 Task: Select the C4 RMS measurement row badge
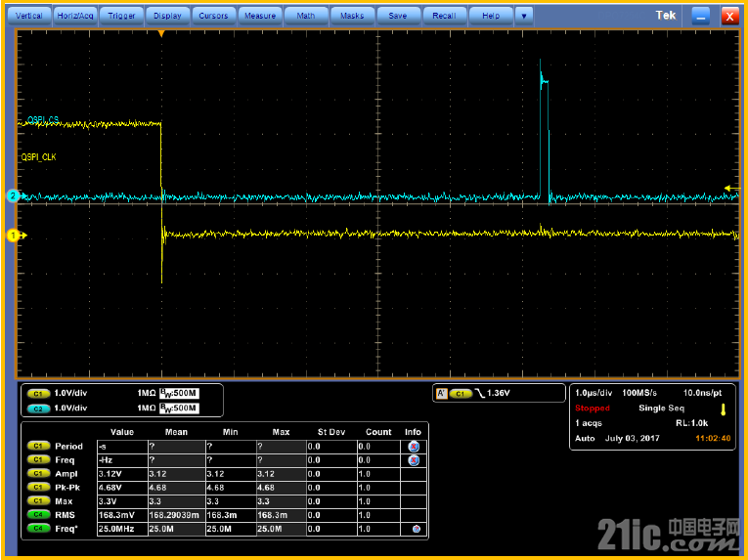click(39, 515)
